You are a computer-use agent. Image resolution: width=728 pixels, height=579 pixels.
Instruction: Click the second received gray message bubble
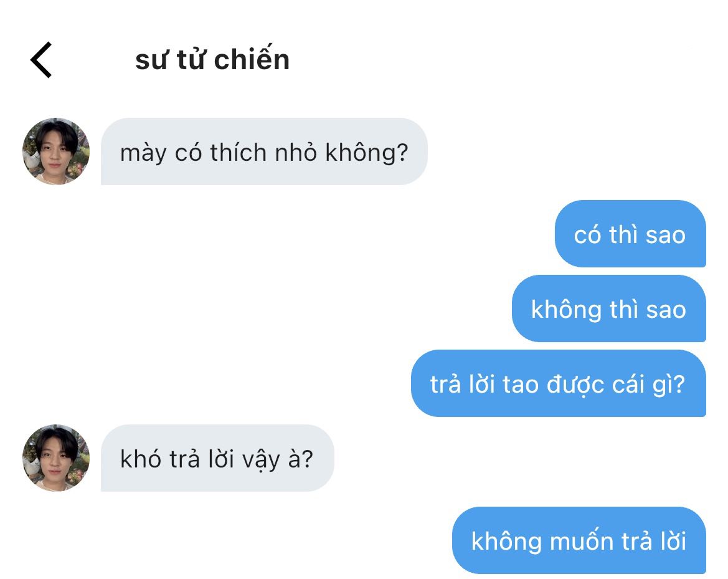pyautogui.click(x=217, y=457)
